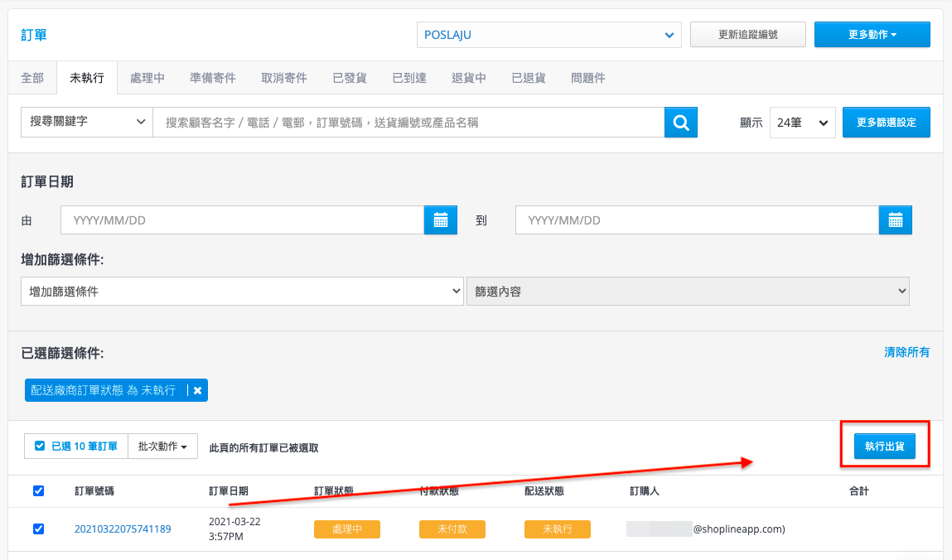The width and height of the screenshot is (952, 560).
Task: Switch to the 已發貨 tab
Action: [350, 78]
